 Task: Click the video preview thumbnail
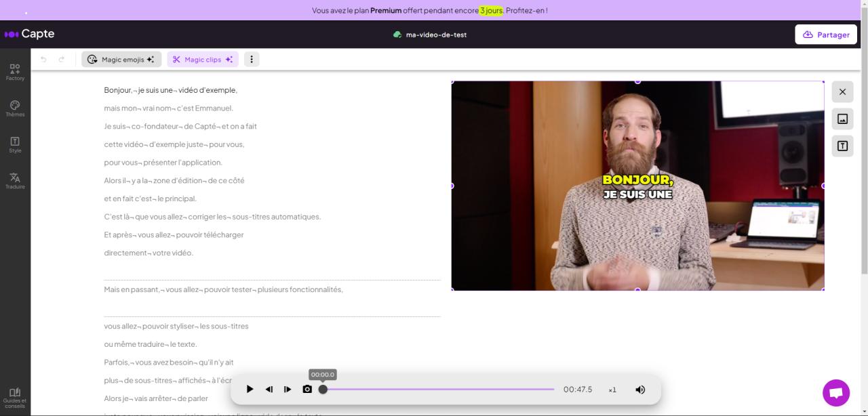(x=637, y=186)
